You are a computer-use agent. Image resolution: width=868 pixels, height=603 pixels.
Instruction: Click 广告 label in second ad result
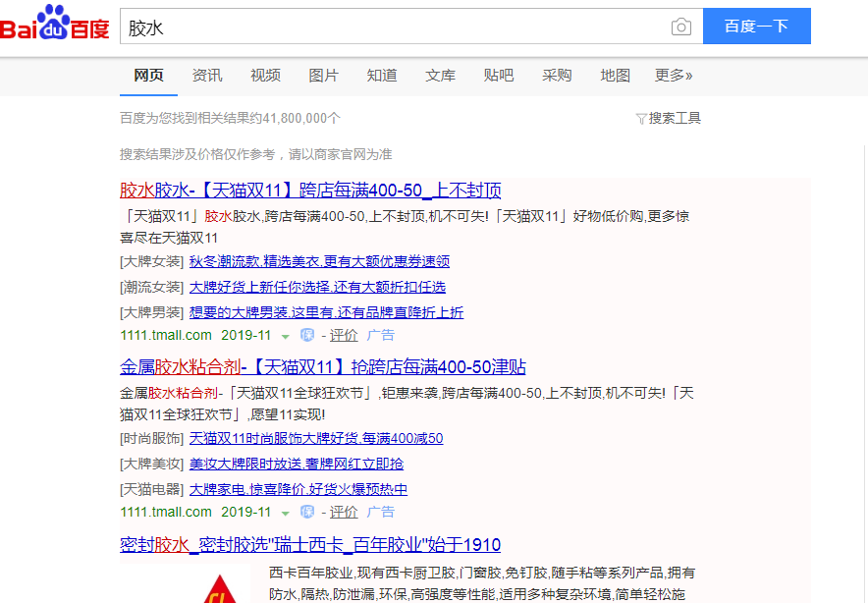381,512
